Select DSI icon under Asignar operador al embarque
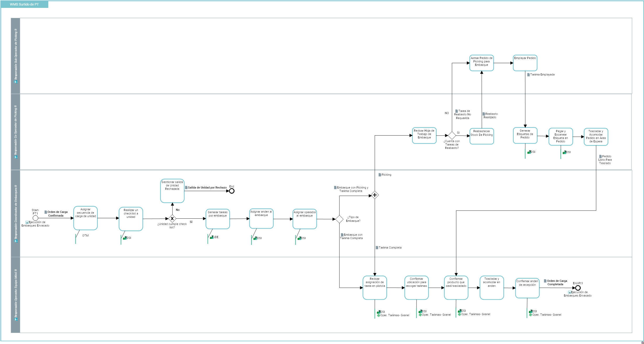644x344 pixels. point(299,238)
